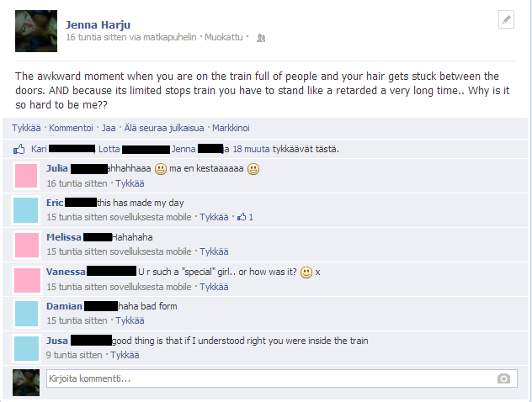Like Vanessa's comment with Tykkää
This screenshot has width=532, height=402.
click(x=214, y=287)
